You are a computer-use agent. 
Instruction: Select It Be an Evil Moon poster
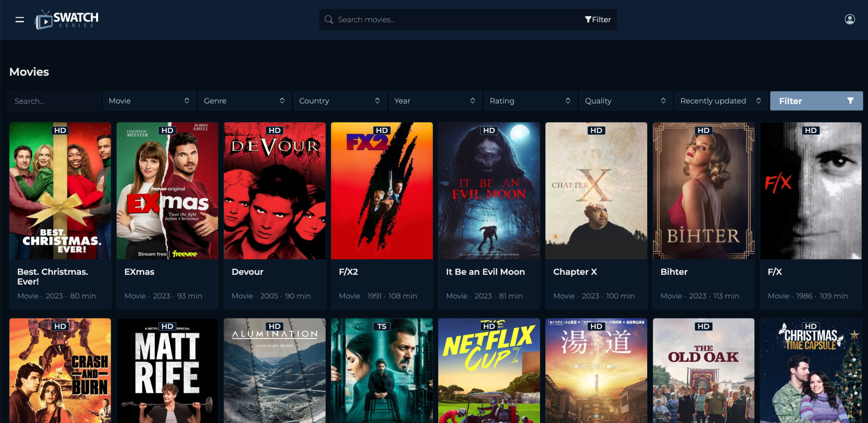pyautogui.click(x=489, y=195)
